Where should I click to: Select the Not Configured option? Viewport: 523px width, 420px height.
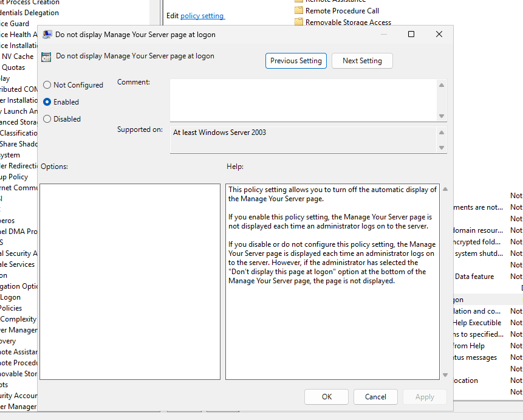coord(47,85)
